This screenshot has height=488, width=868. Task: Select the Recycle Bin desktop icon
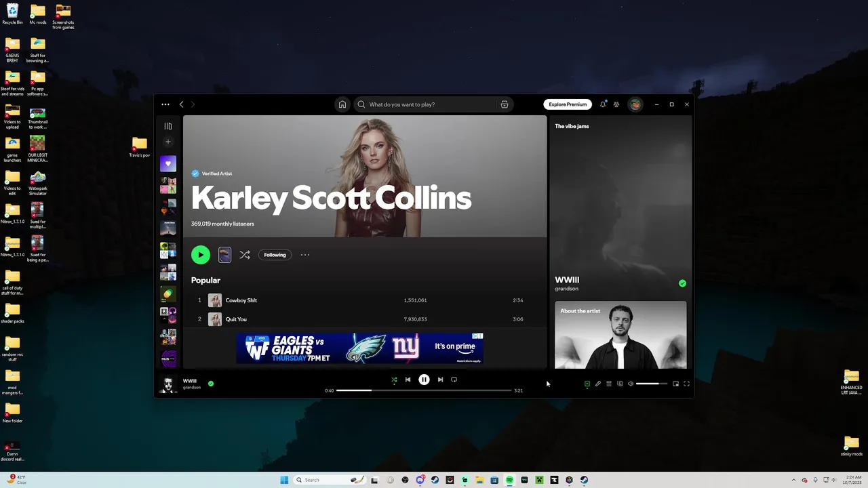tap(12, 14)
